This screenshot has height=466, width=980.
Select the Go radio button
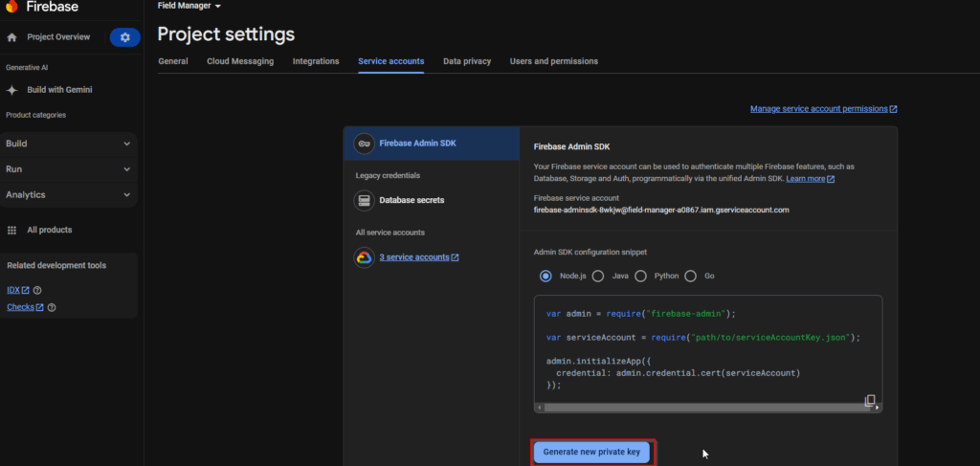(691, 277)
